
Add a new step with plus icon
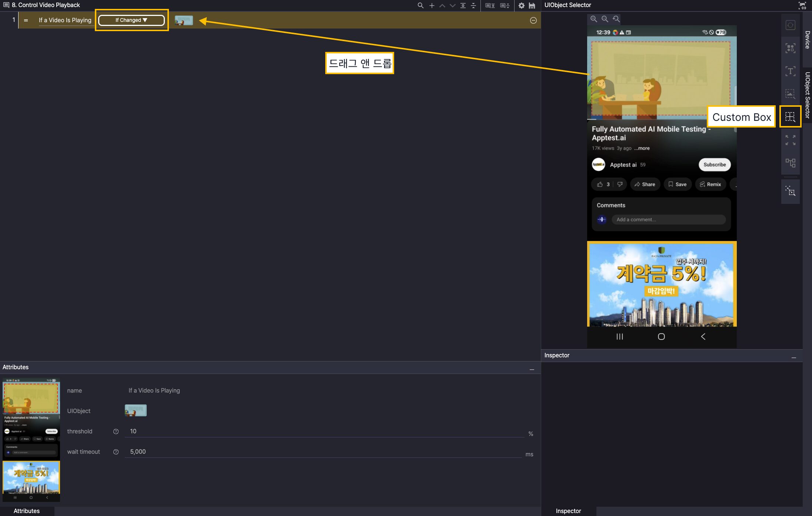(x=432, y=6)
